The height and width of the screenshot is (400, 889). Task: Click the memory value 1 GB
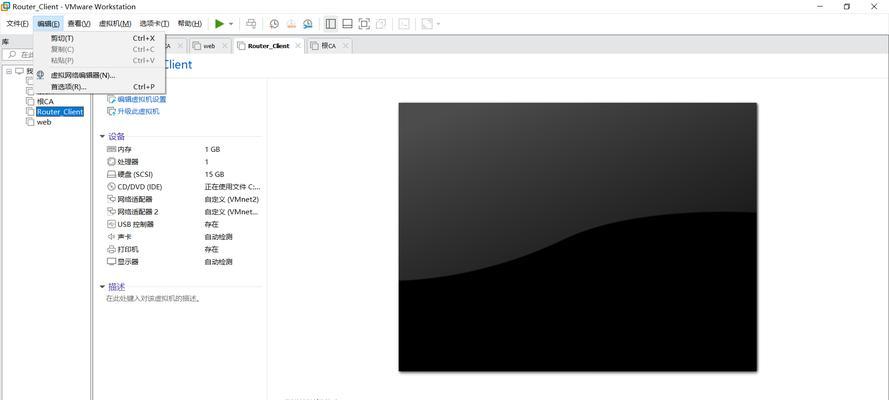coord(212,150)
